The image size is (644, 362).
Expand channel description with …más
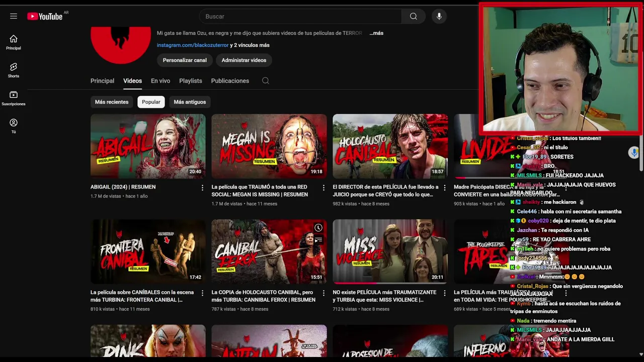click(376, 33)
